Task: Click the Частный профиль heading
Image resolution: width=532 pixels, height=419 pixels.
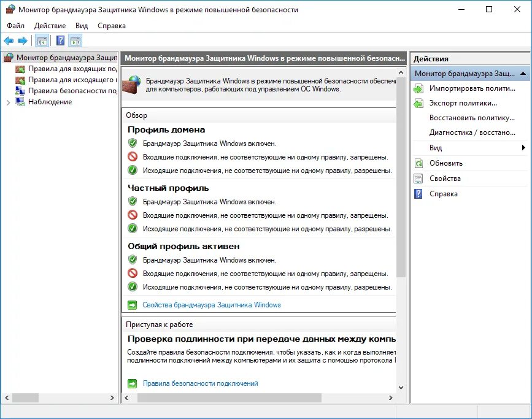Action: [x=168, y=188]
